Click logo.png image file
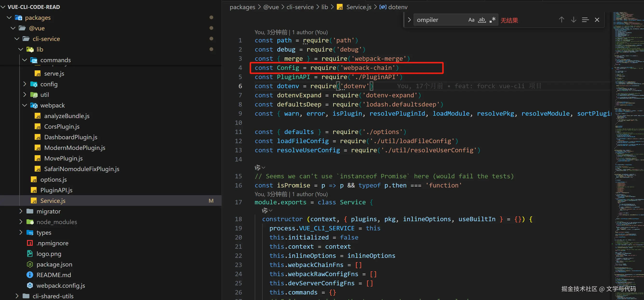 tap(49, 254)
